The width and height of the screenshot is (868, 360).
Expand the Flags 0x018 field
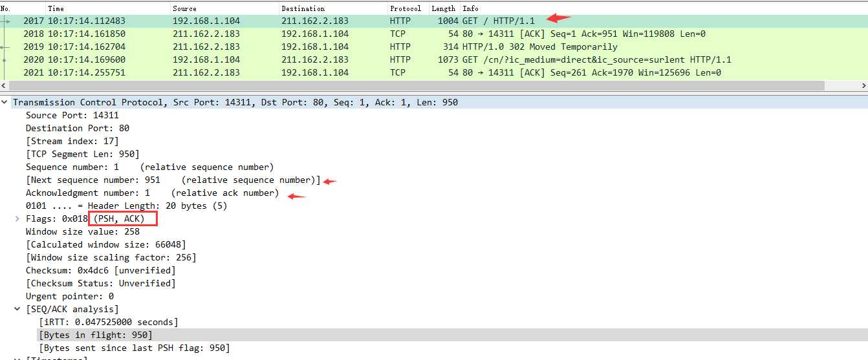point(17,218)
